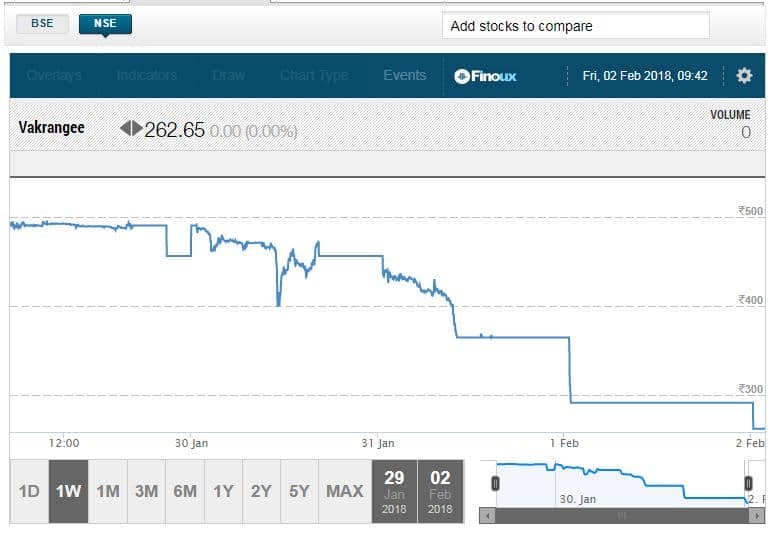Select NSE exchange toggle
768x540 pixels.
(x=105, y=24)
